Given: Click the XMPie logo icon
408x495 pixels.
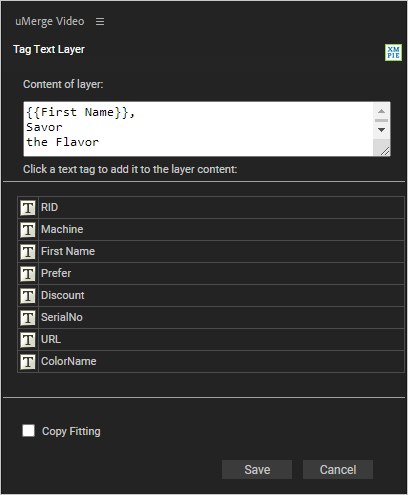Looking at the screenshot, I should click(393, 52).
